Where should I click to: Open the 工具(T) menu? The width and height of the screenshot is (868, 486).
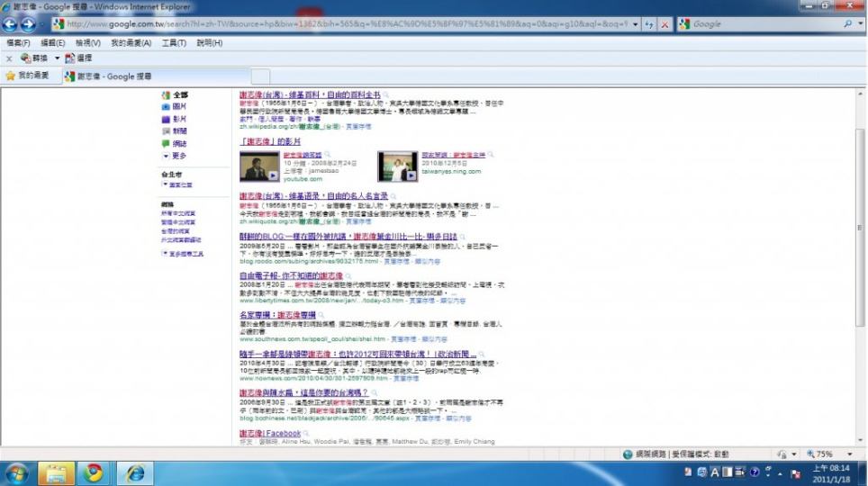click(x=174, y=42)
